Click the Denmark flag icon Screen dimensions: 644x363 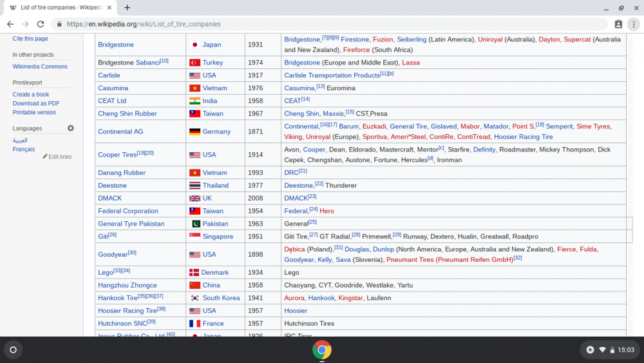(194, 273)
